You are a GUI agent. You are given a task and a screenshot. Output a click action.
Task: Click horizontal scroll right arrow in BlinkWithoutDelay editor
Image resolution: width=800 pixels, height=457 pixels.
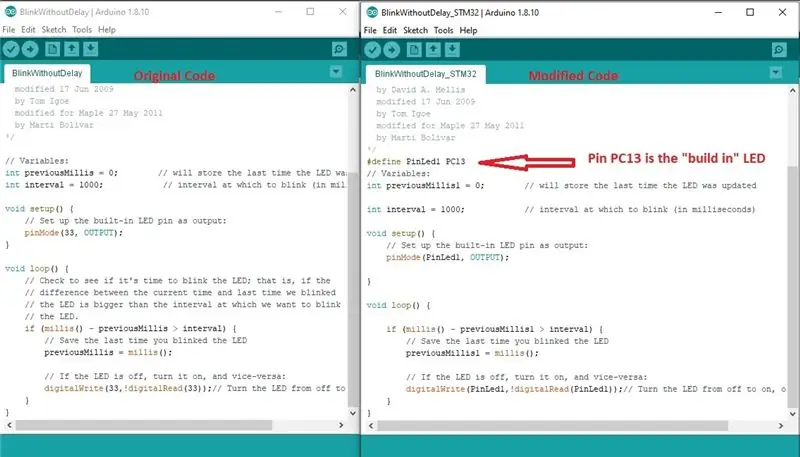[x=341, y=425]
